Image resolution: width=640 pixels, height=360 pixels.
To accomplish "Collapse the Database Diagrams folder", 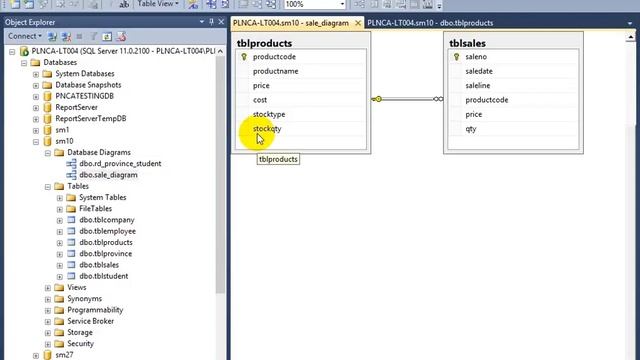I will tap(48, 153).
